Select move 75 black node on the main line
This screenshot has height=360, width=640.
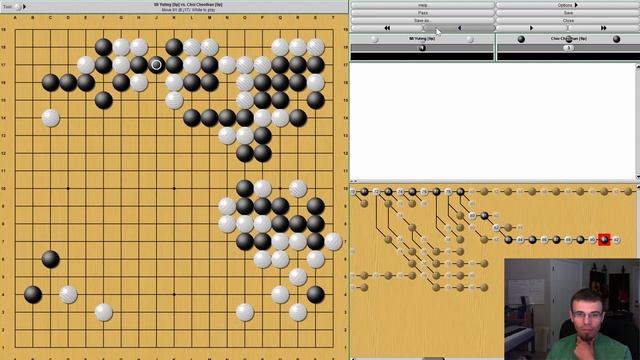[412, 191]
